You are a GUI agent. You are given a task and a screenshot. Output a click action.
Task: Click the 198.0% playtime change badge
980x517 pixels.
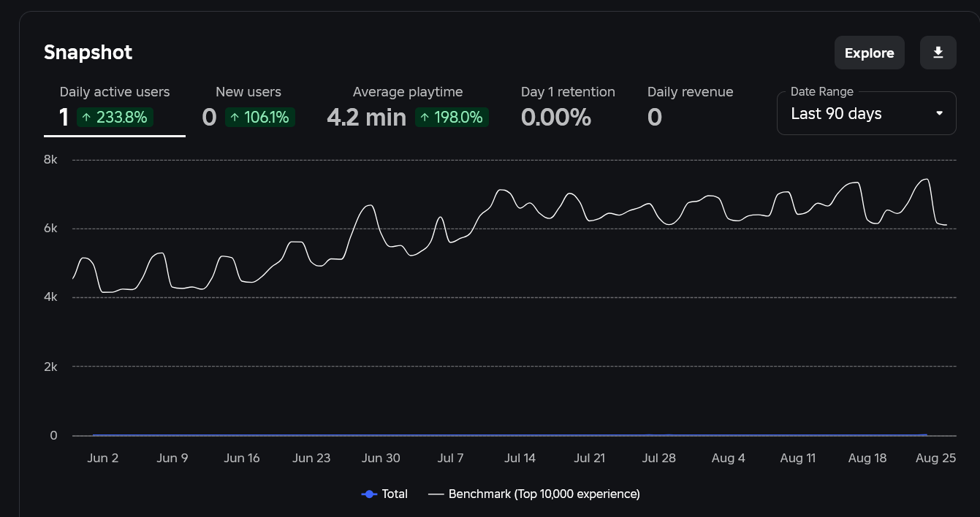452,117
